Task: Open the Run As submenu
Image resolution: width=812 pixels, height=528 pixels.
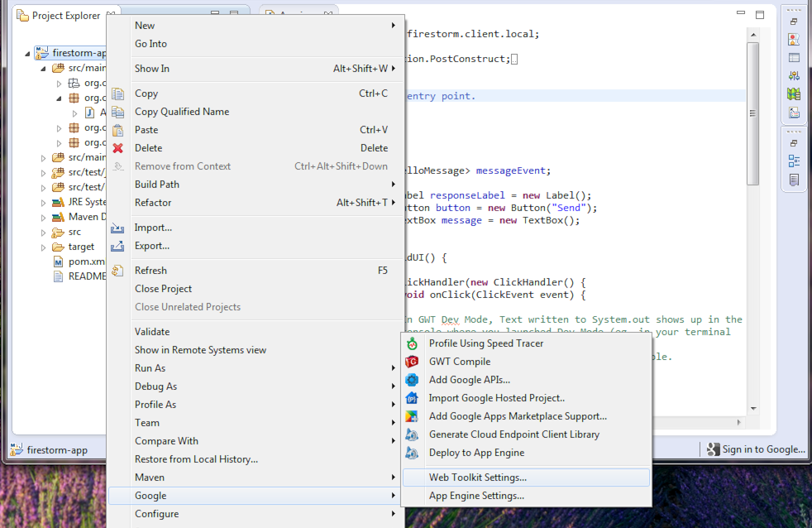Action: [256, 368]
